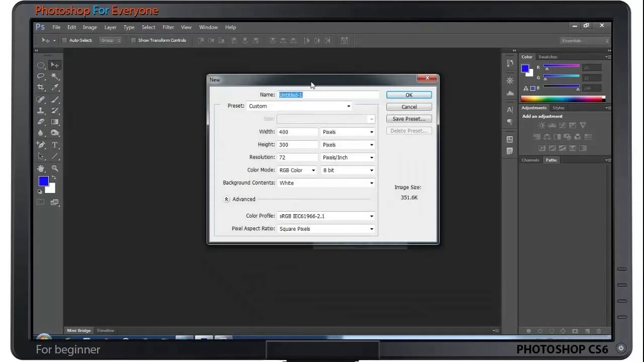
Task: Enable the Auto-Select checkbox
Action: [64, 40]
